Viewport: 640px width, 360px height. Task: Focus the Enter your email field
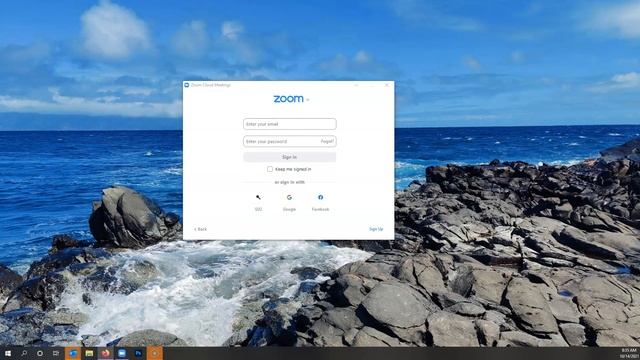click(x=290, y=124)
